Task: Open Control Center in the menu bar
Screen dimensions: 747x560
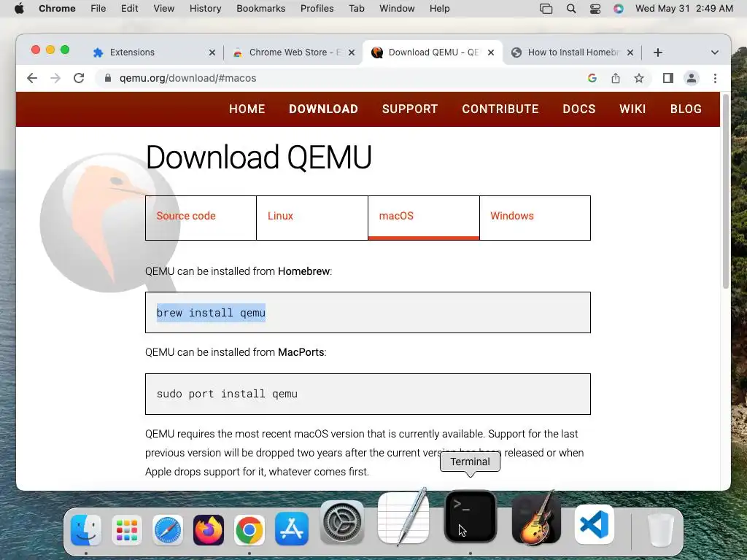Action: click(x=595, y=9)
